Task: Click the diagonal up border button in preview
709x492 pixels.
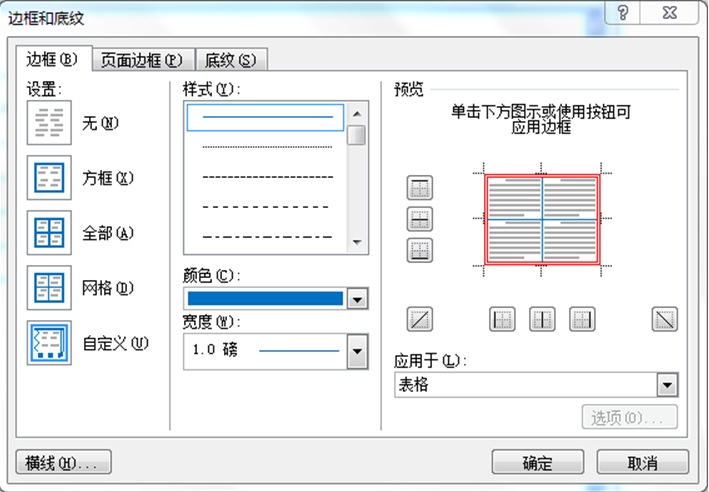Action: pyautogui.click(x=420, y=319)
